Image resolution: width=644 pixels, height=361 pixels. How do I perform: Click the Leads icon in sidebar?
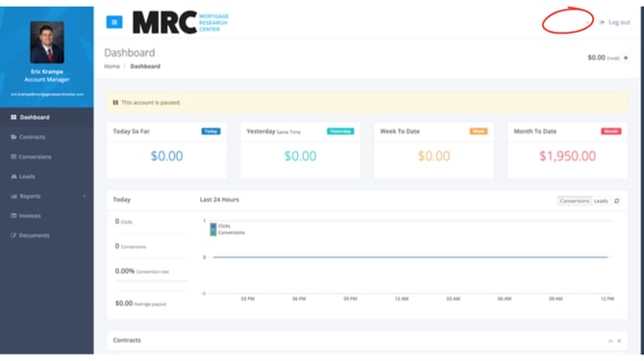(x=13, y=177)
